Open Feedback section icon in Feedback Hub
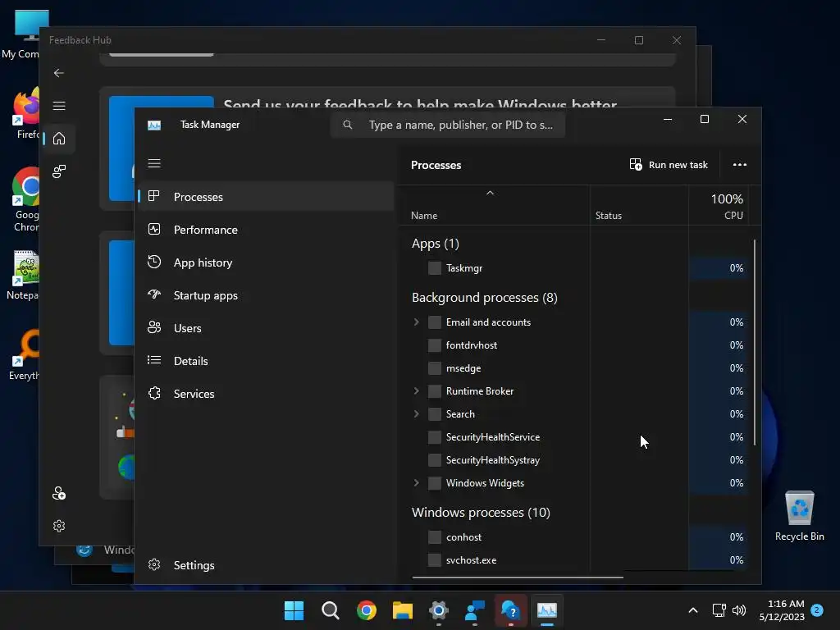This screenshot has width=840, height=630. [x=59, y=171]
